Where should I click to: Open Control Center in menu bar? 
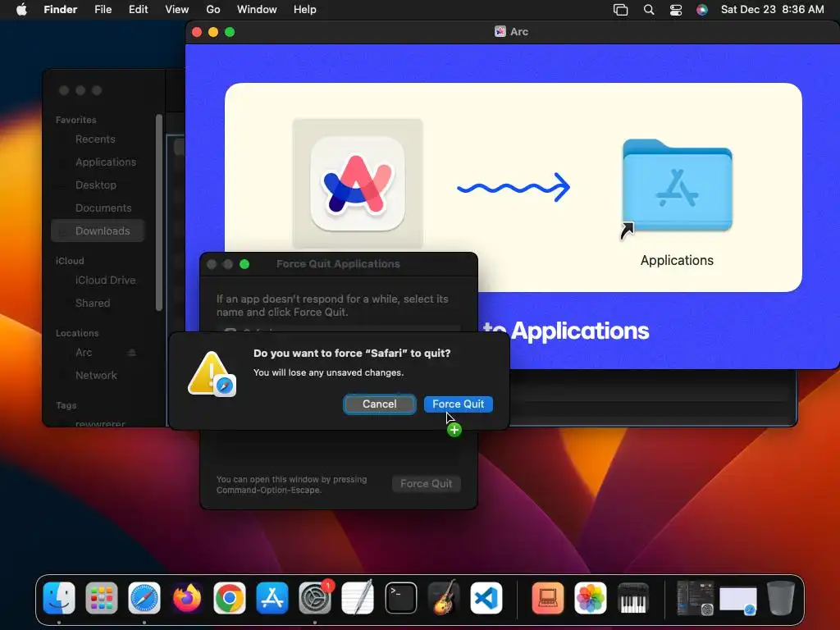676,10
